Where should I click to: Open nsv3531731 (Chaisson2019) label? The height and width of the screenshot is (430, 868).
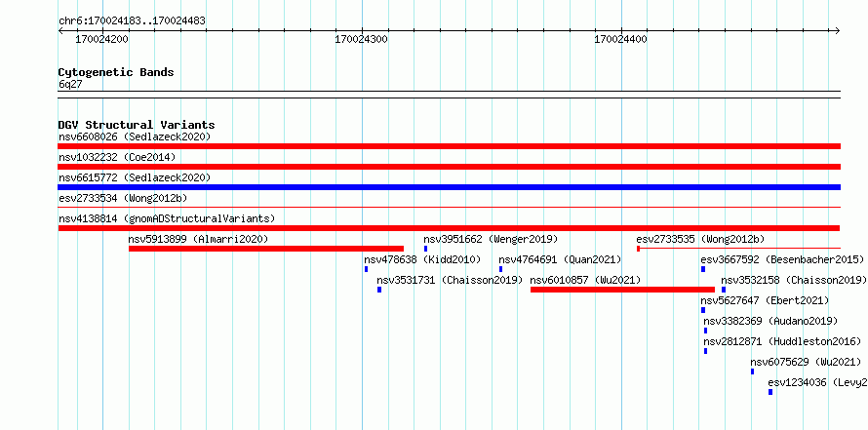[450, 280]
